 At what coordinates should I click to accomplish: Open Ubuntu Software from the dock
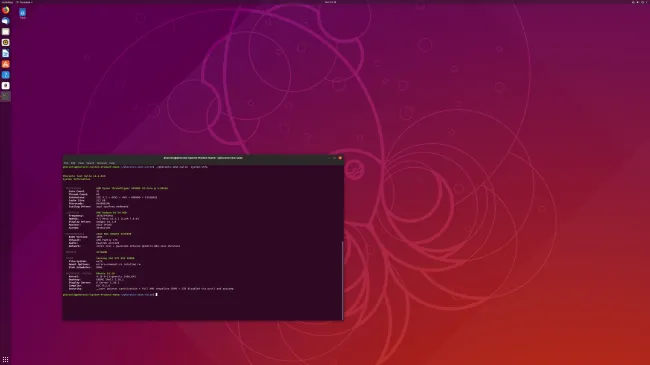tap(5, 64)
